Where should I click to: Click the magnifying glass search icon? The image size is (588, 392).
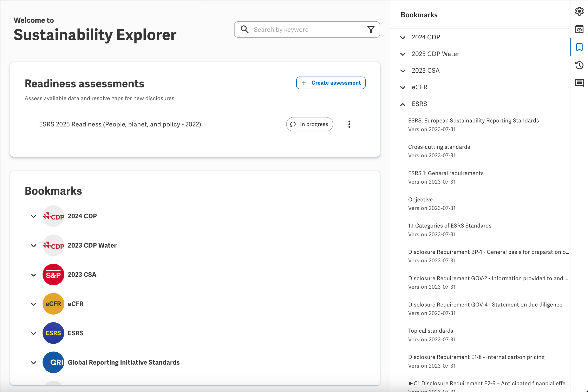245,29
